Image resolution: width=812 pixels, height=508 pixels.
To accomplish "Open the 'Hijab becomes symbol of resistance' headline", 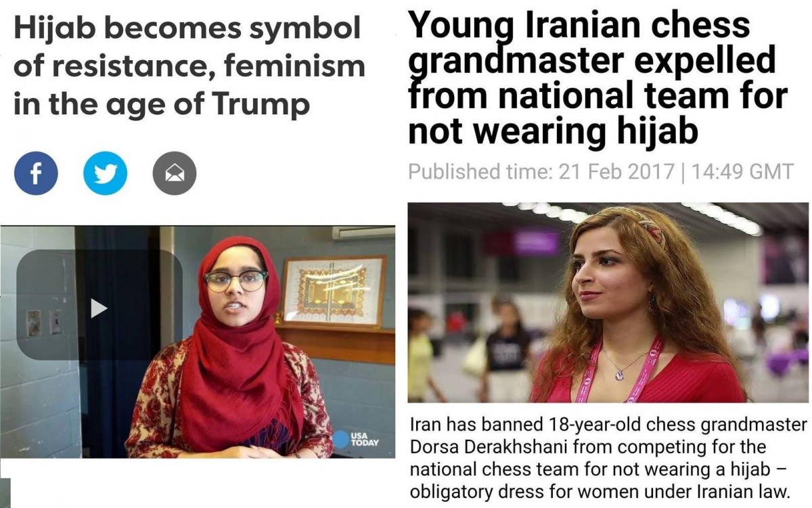I will pos(189,66).
